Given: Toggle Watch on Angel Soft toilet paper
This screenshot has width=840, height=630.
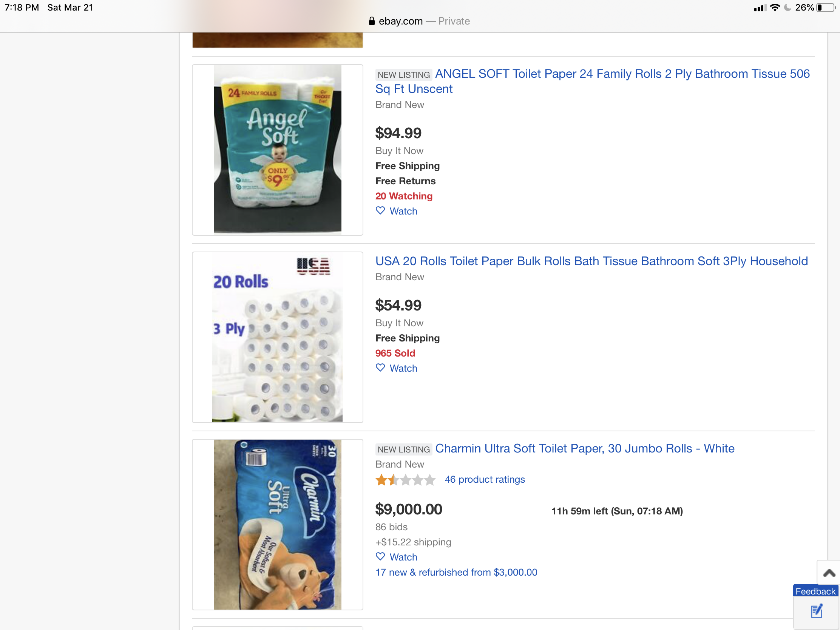Looking at the screenshot, I should [403, 211].
